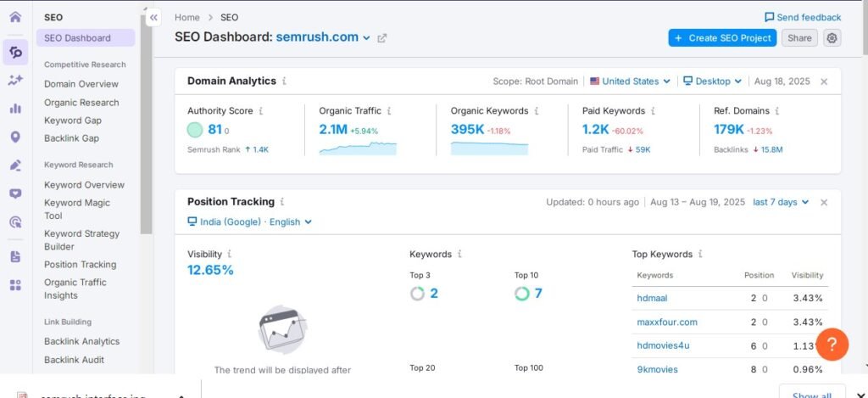Image resolution: width=868 pixels, height=398 pixels.
Task: Open the hdmaal keyword link
Action: click(652, 298)
